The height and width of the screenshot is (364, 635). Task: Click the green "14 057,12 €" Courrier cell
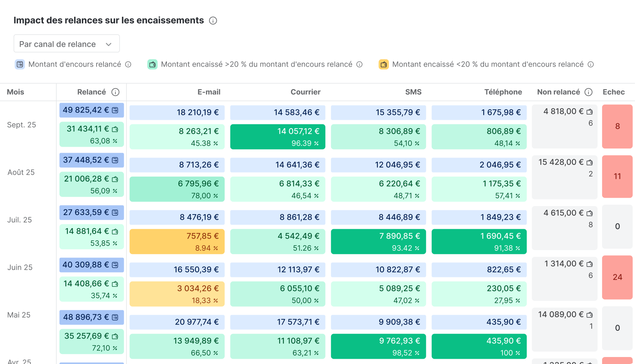278,137
